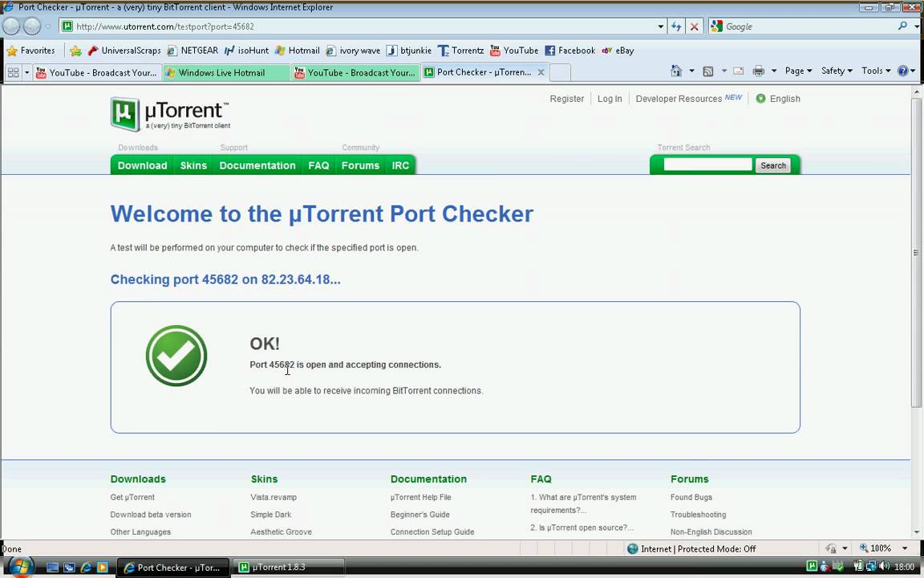Open the ivory wave favorite
Viewport: 924px width, 578px height.
pyautogui.click(x=353, y=51)
